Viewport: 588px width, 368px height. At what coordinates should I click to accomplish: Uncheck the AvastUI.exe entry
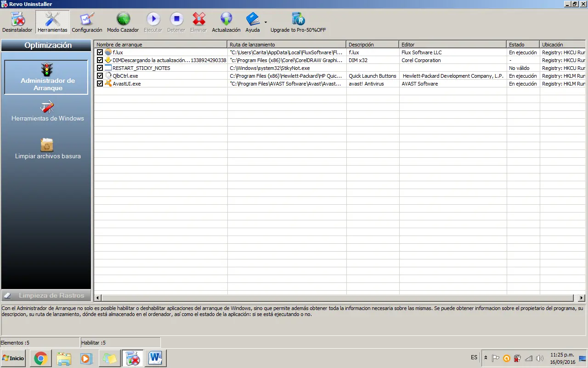pos(100,84)
